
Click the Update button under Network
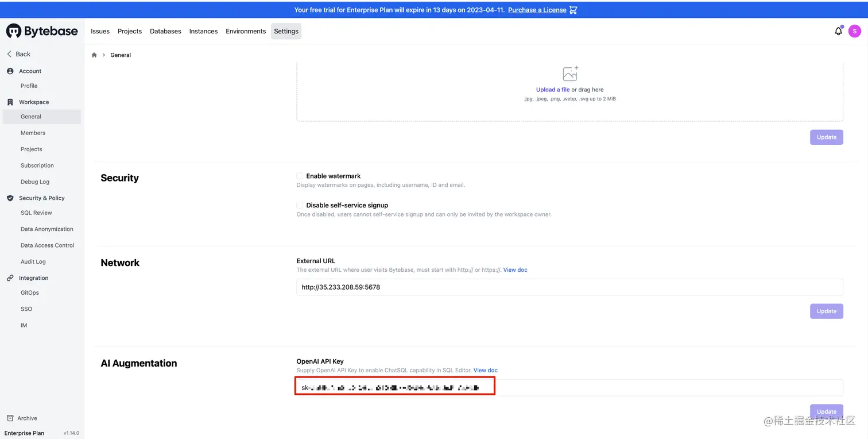click(826, 311)
